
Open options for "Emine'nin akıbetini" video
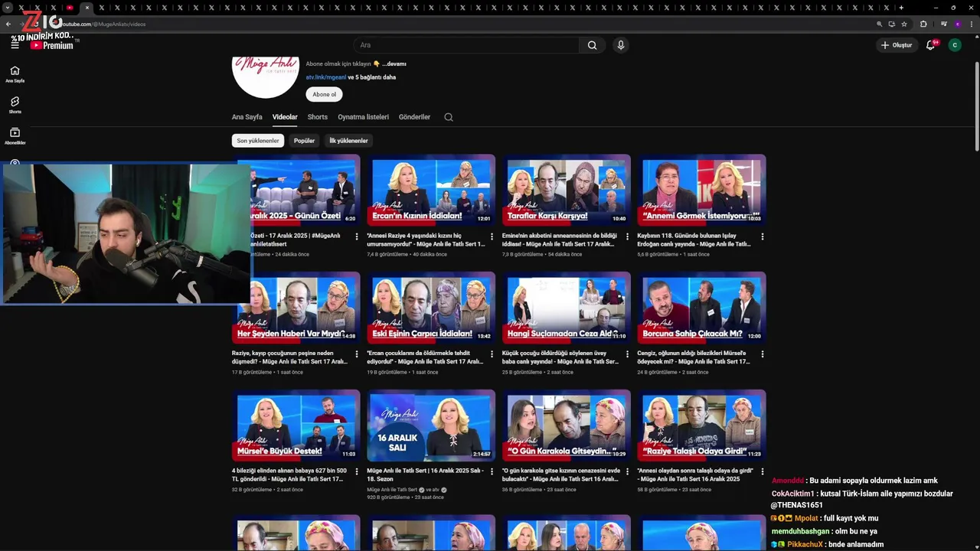[x=627, y=236]
